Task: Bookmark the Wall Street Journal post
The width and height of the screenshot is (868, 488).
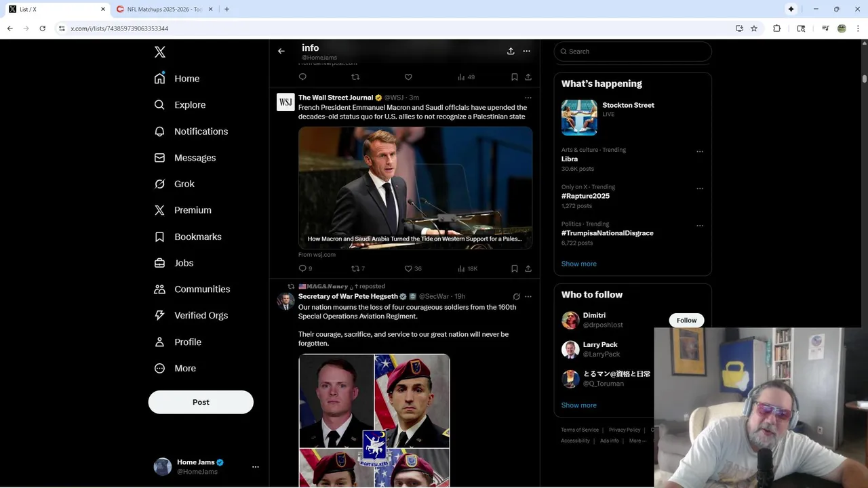Action: (514, 268)
